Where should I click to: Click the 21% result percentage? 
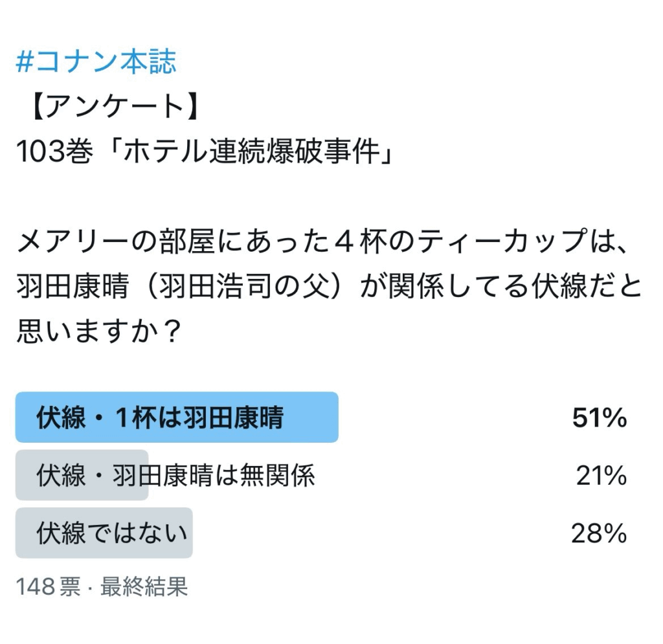[601, 476]
